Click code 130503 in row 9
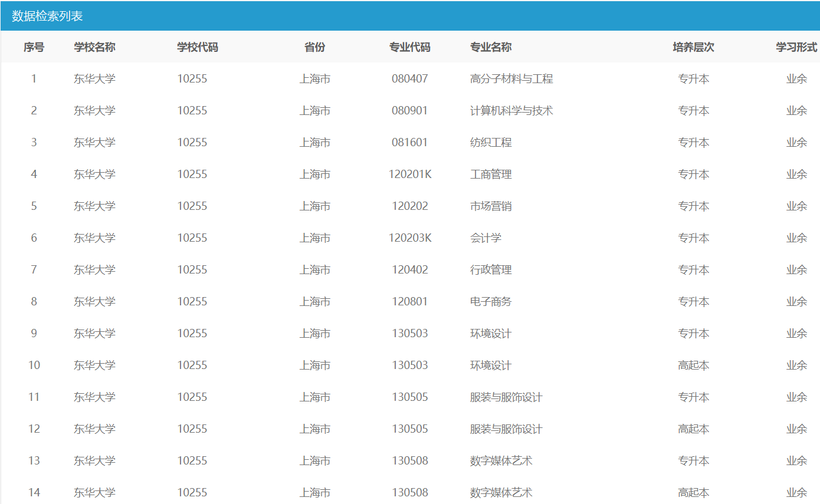This screenshot has height=504, width=820. tap(410, 334)
